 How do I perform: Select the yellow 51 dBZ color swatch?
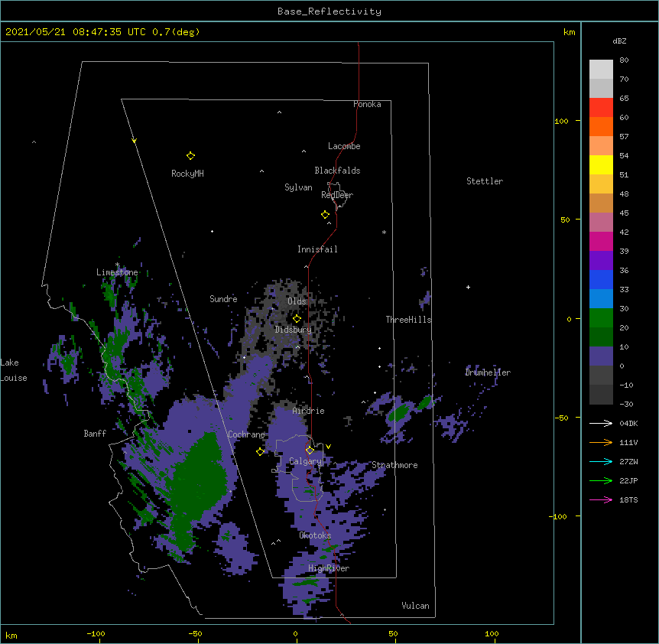[x=601, y=164]
